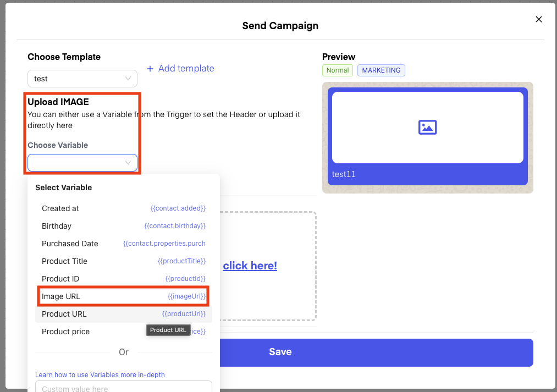Open the test template dropdown
The width and height of the screenshot is (557, 392).
[82, 79]
